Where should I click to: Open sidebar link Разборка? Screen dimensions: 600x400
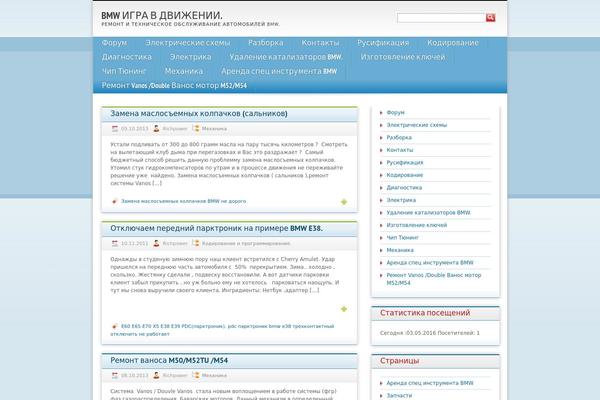(399, 137)
